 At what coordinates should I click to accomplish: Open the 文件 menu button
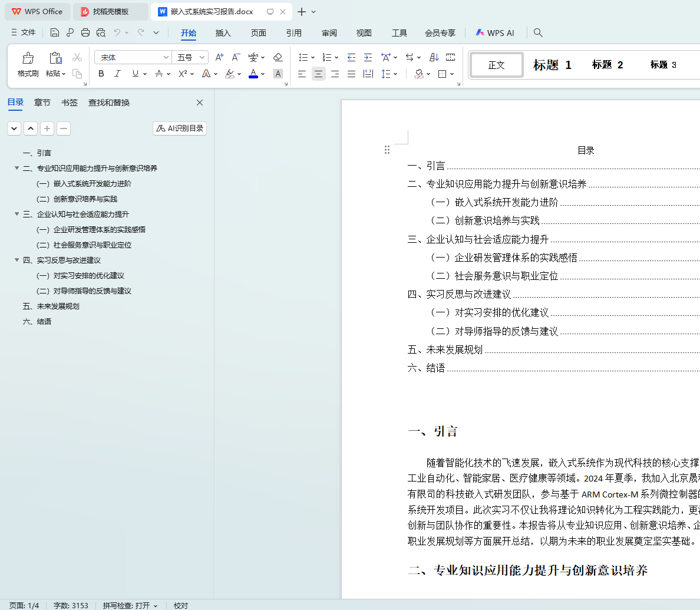[23, 32]
